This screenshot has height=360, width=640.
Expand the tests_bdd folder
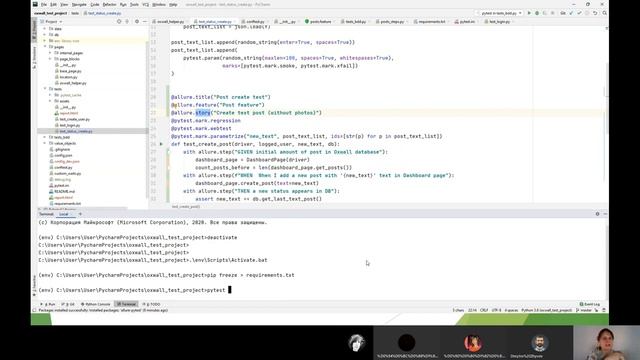[x=45, y=137]
